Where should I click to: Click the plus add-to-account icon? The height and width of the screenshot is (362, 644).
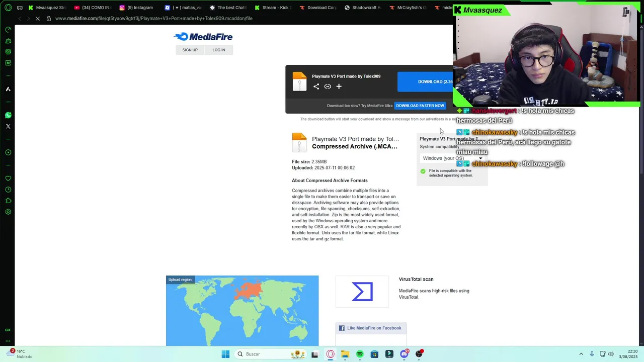click(339, 86)
